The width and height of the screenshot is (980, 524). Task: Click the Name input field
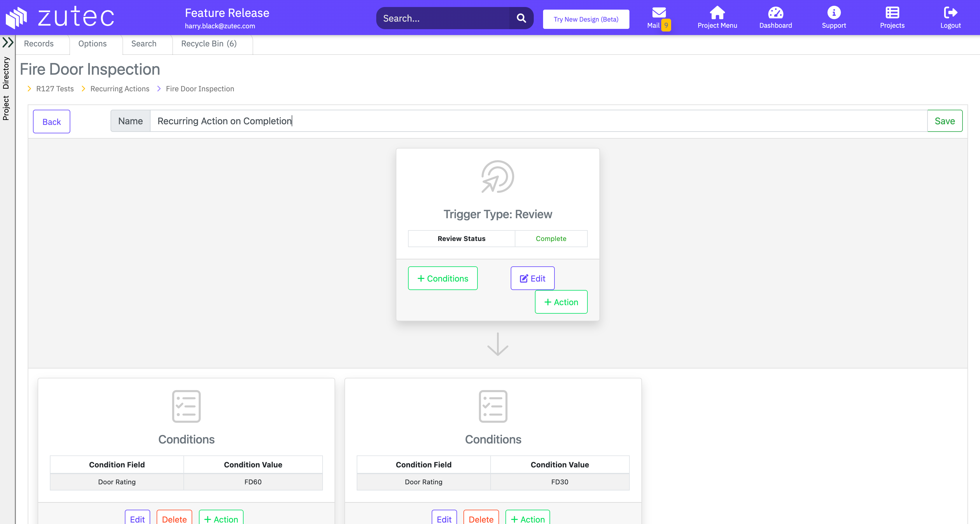[x=538, y=121]
